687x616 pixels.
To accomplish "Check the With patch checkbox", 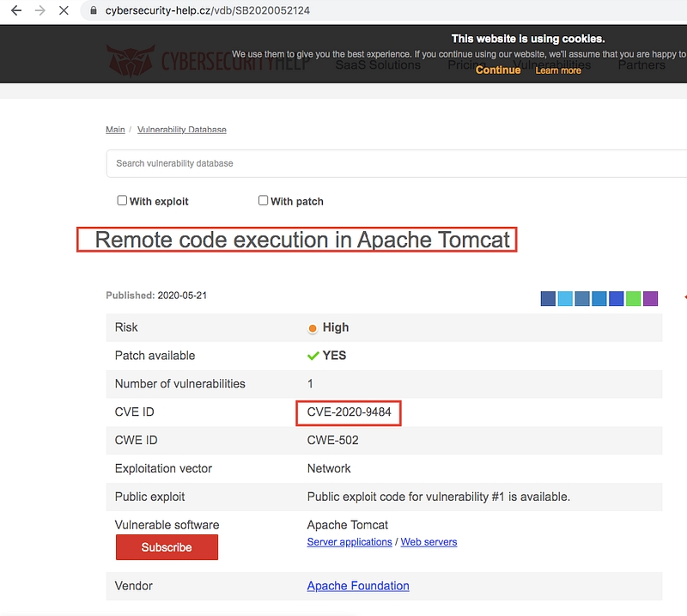I will tap(264, 200).
